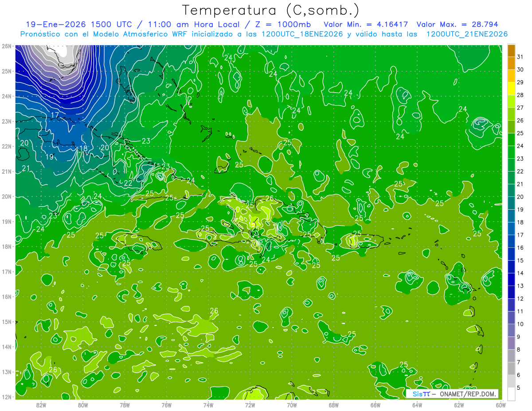The height and width of the screenshot is (411, 532).
Task: Click the 80W longitude axis label
Action: click(83, 405)
